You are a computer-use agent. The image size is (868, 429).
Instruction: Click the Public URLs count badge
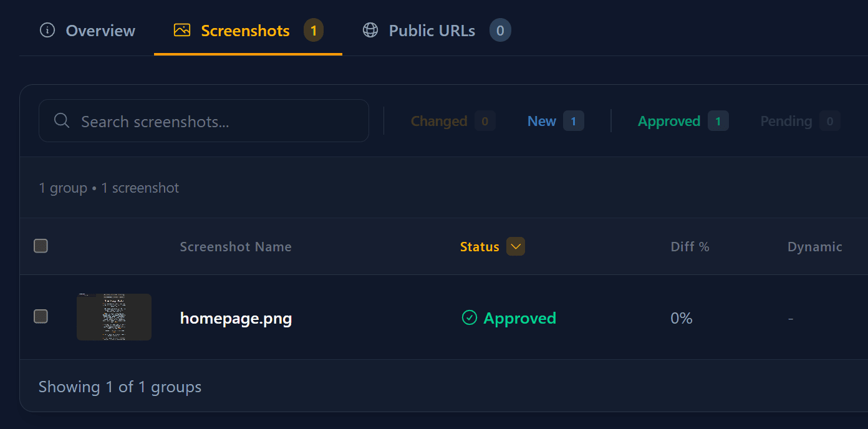(500, 31)
